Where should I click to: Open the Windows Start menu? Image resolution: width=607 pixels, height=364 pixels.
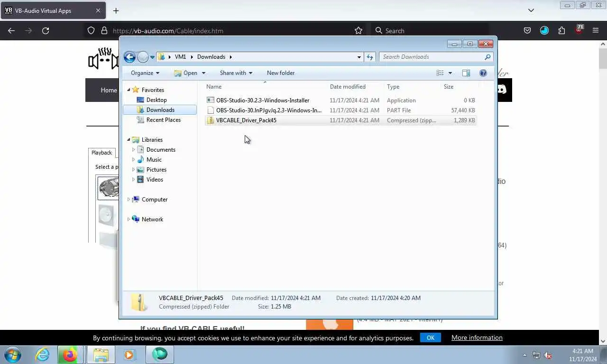13,355
